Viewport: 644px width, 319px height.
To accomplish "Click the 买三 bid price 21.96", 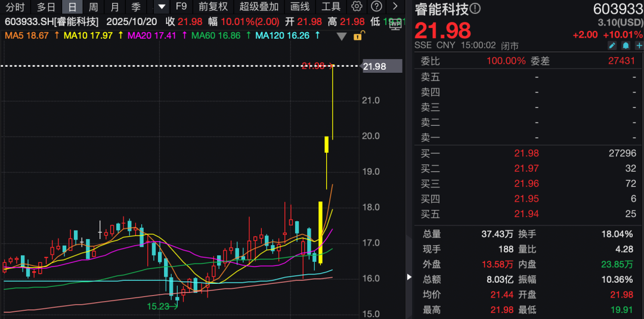I will [527, 184].
